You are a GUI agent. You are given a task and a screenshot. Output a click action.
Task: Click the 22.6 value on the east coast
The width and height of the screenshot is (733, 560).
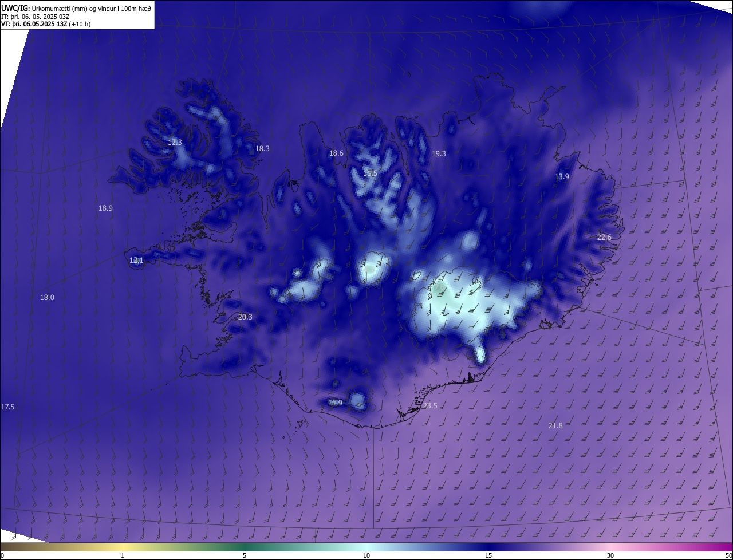pyautogui.click(x=604, y=237)
